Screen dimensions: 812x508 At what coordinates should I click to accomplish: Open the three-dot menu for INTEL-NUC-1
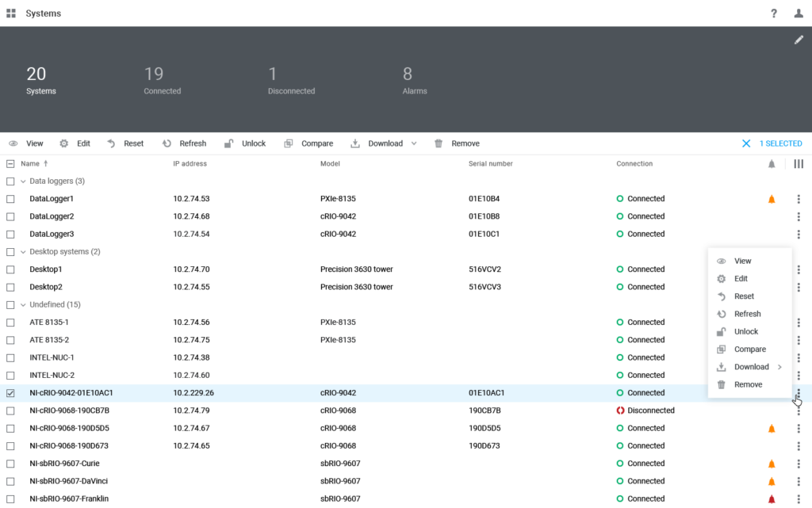click(x=799, y=357)
